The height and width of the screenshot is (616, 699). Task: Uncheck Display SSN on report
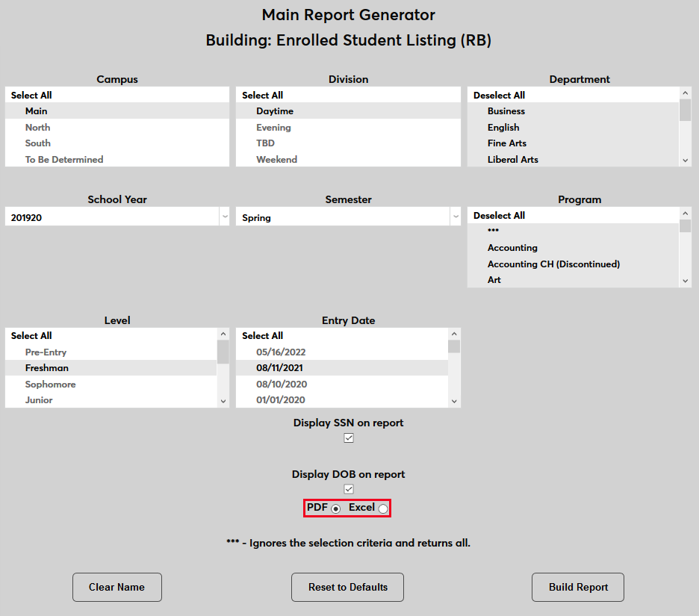[349, 438]
